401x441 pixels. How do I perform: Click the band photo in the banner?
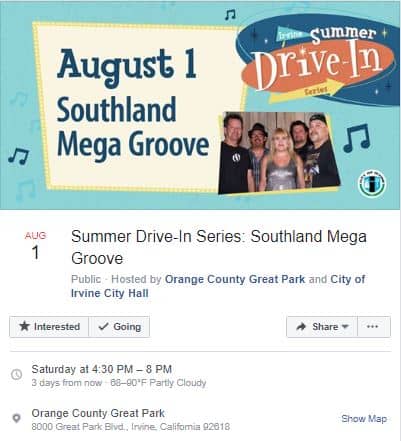click(x=279, y=153)
